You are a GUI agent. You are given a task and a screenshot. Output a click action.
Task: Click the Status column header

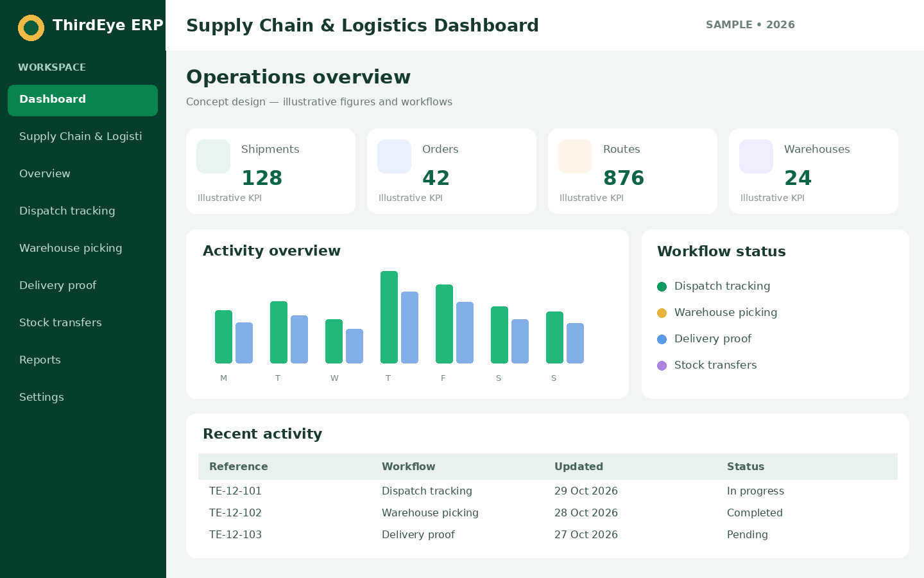pos(746,466)
